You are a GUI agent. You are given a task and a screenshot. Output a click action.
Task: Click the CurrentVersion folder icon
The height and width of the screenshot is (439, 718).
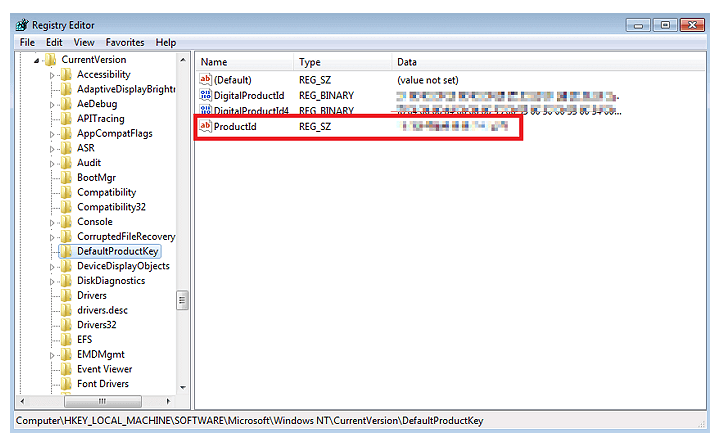click(50, 60)
